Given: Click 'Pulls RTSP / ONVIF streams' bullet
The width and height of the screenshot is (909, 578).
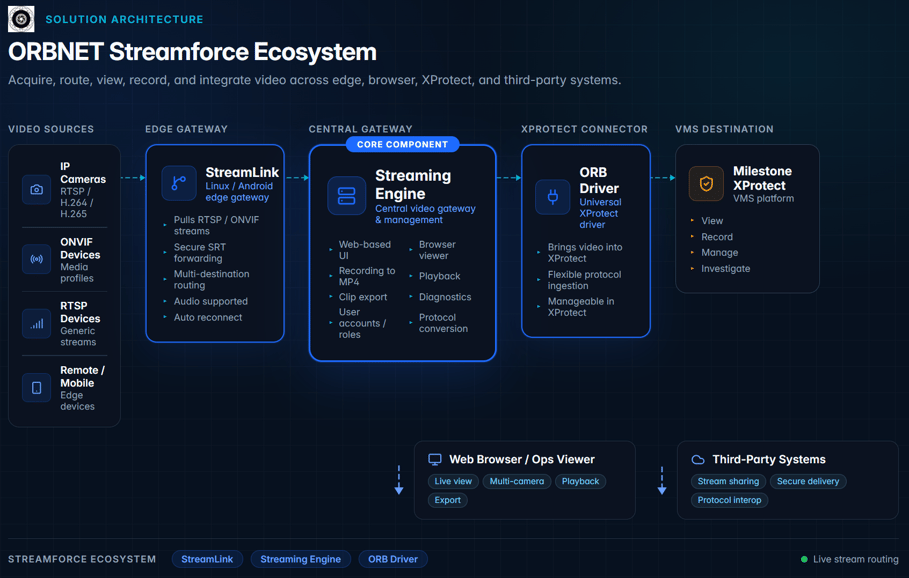Looking at the screenshot, I should coord(216,225).
